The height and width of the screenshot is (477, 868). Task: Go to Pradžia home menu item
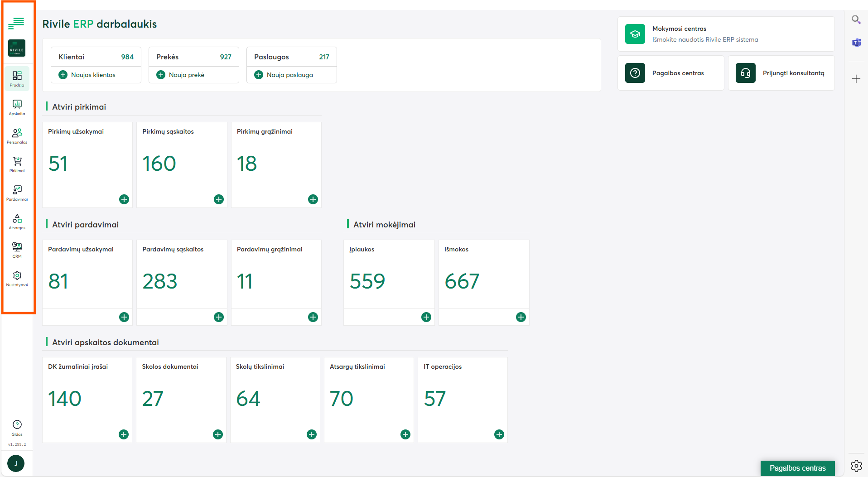coord(17,78)
